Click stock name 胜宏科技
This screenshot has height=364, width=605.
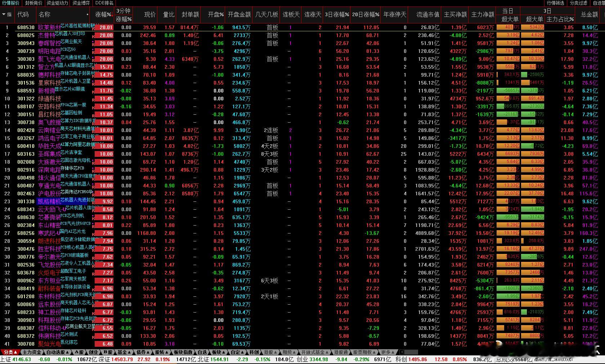(50, 249)
